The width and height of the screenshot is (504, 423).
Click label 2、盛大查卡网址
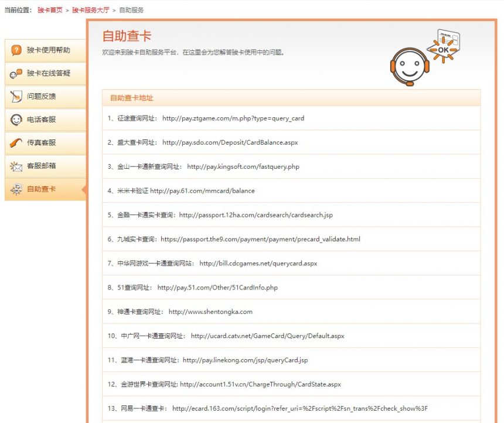pos(132,142)
